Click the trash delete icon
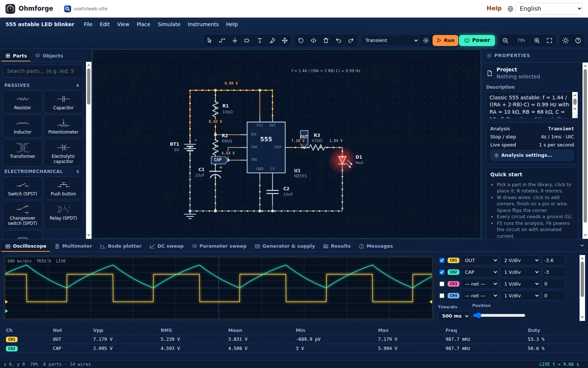Screen dimensions: 588x368 tap(326, 40)
